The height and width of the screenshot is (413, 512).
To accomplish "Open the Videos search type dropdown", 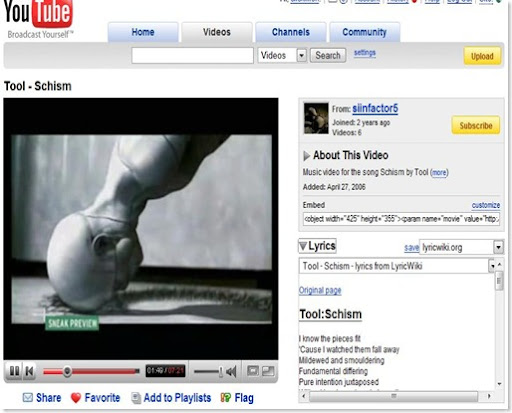I will tap(282, 55).
